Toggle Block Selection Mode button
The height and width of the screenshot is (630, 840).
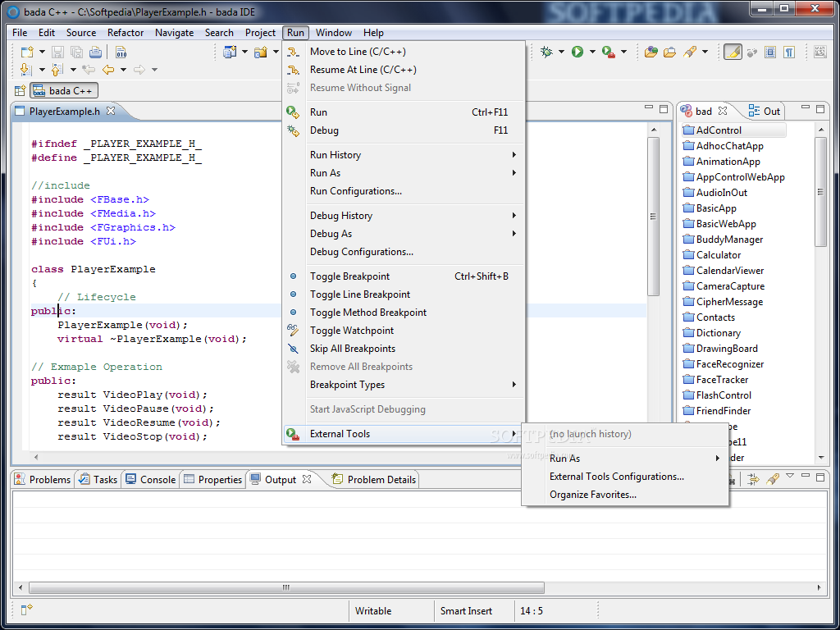click(770, 52)
